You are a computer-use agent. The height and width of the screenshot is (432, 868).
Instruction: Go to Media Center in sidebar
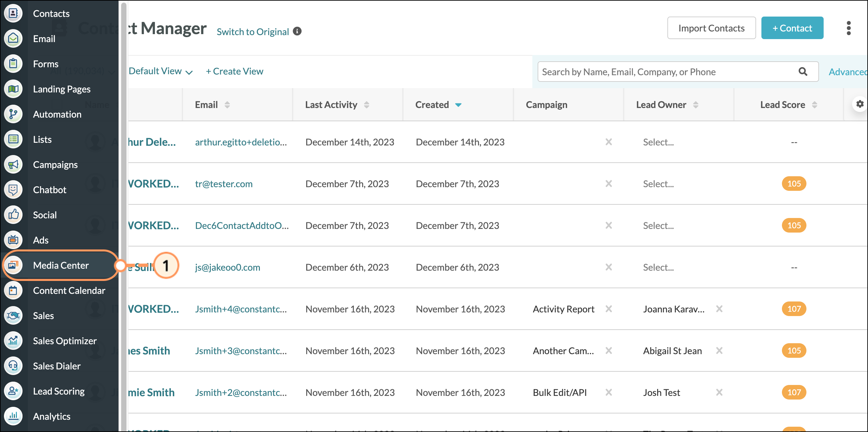click(61, 265)
